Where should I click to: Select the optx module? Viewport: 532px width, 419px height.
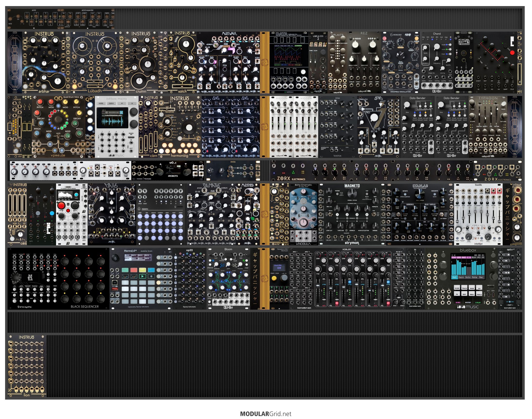[510, 279]
